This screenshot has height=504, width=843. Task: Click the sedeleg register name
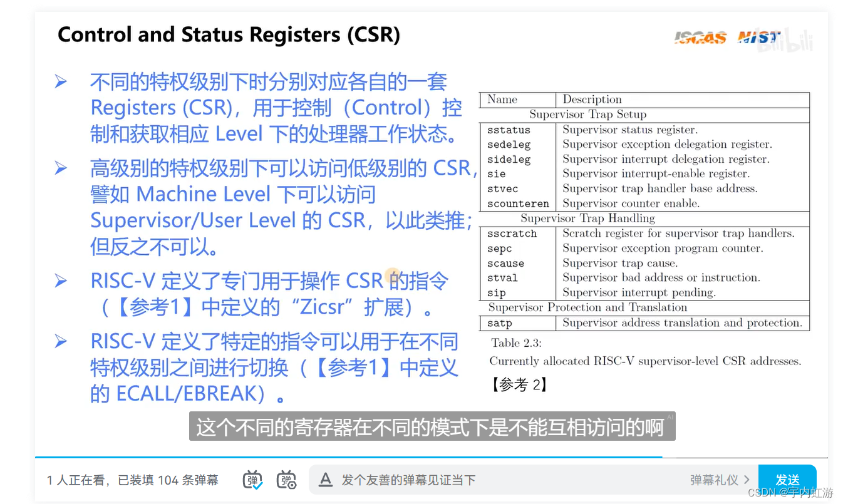pyautogui.click(x=509, y=145)
